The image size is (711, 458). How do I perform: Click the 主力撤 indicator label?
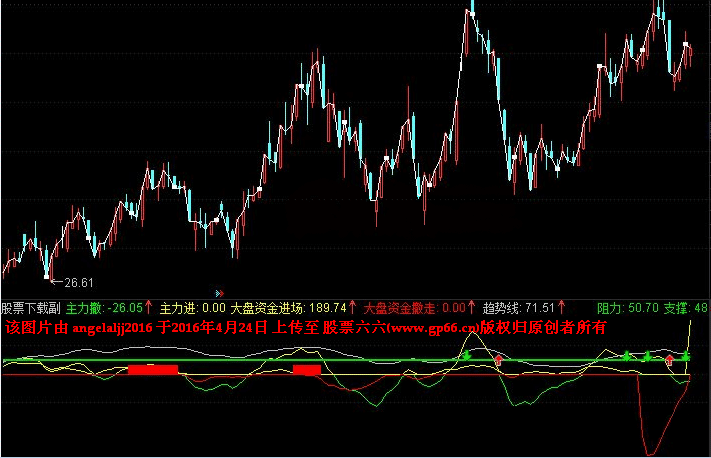point(84,308)
